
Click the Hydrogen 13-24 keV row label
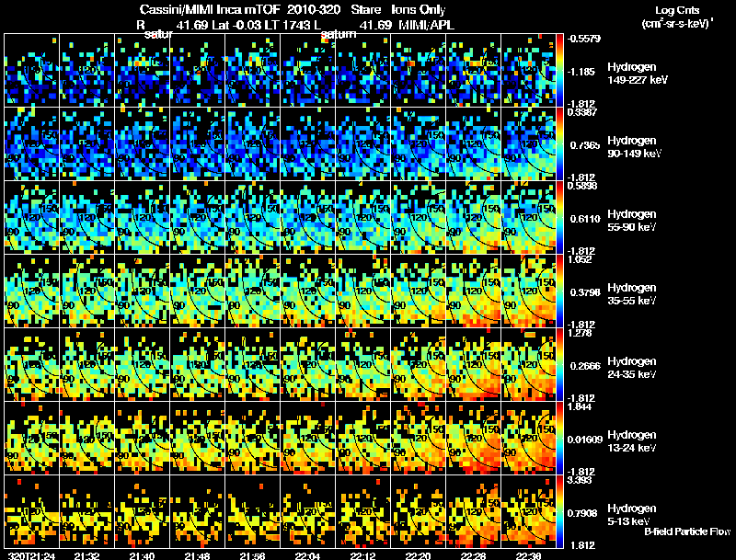(632, 441)
